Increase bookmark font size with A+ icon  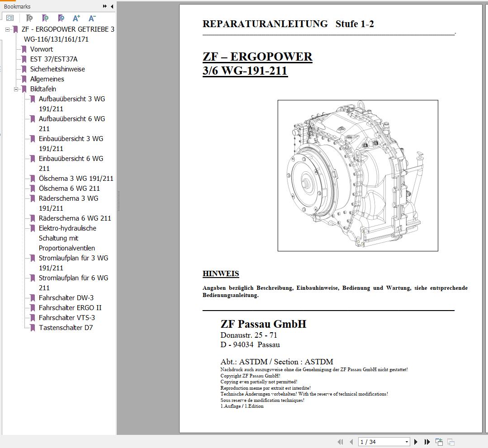[76, 18]
